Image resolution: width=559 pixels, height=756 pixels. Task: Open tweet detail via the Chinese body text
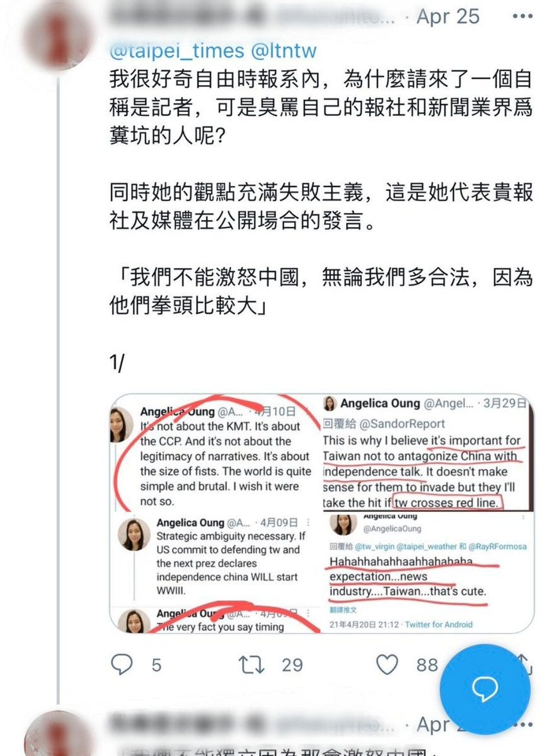point(321,192)
